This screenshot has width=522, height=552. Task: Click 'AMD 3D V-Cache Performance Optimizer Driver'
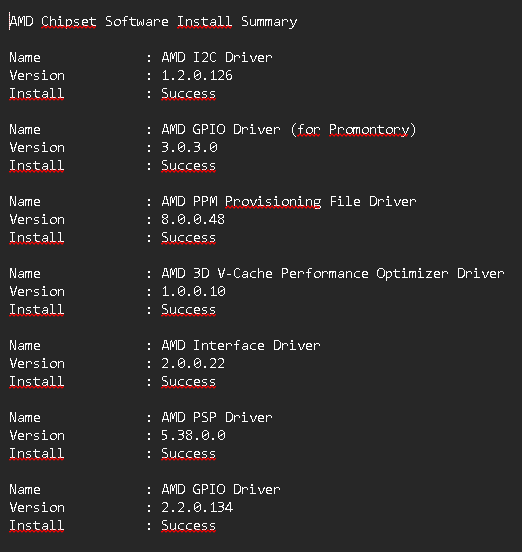coord(333,274)
